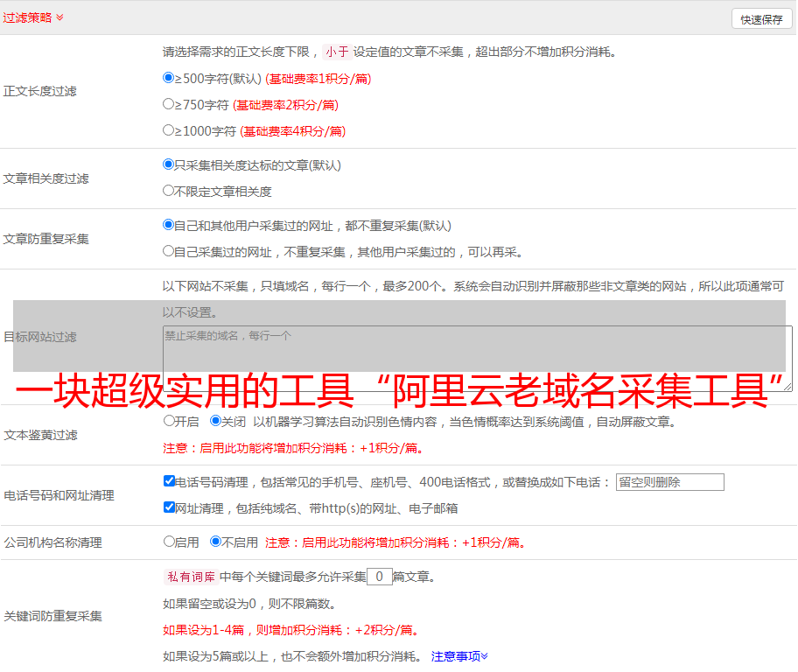Click the 禁止采集的域名 textarea
This screenshot has width=798, height=672.
point(478,359)
